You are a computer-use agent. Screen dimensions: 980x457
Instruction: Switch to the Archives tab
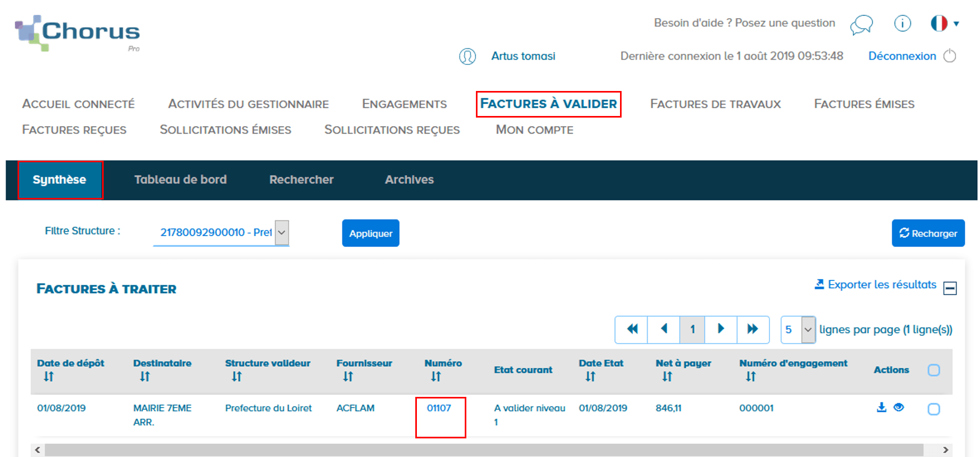(409, 180)
